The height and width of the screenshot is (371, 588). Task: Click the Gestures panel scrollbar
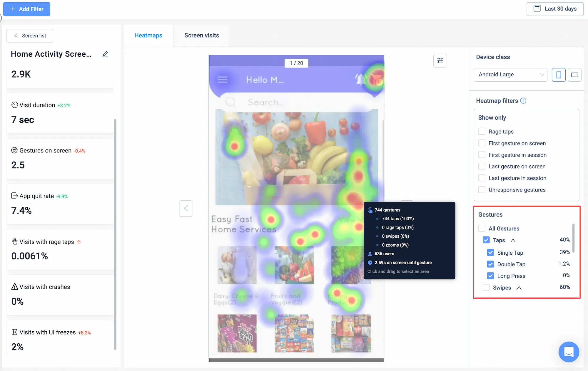pyautogui.click(x=573, y=238)
